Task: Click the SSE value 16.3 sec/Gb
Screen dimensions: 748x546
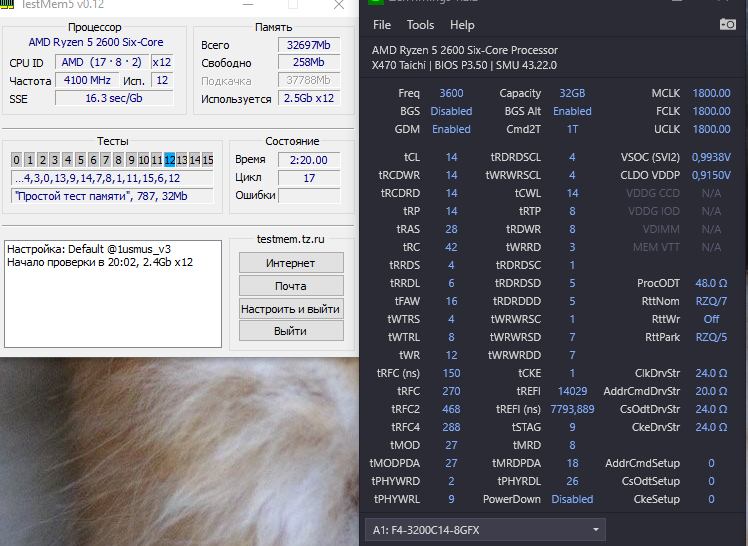Action: [x=114, y=98]
